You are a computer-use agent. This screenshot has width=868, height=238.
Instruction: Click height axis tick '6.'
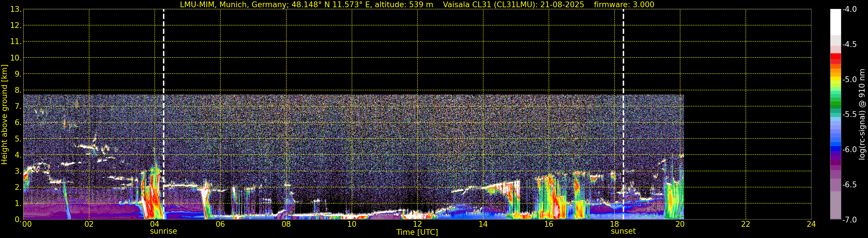click(18, 123)
